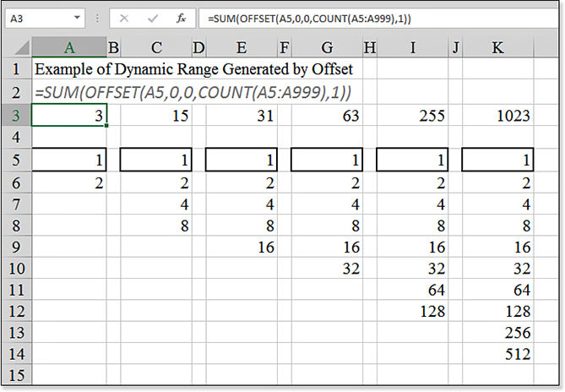
Task: Click the Enter checkmark icon in formula bar
Action: (153, 18)
